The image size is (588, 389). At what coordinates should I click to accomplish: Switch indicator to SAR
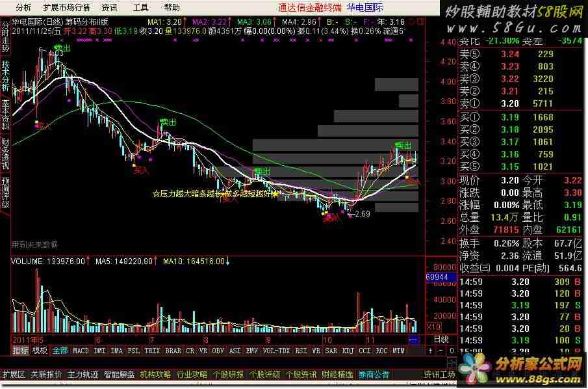[331, 351]
